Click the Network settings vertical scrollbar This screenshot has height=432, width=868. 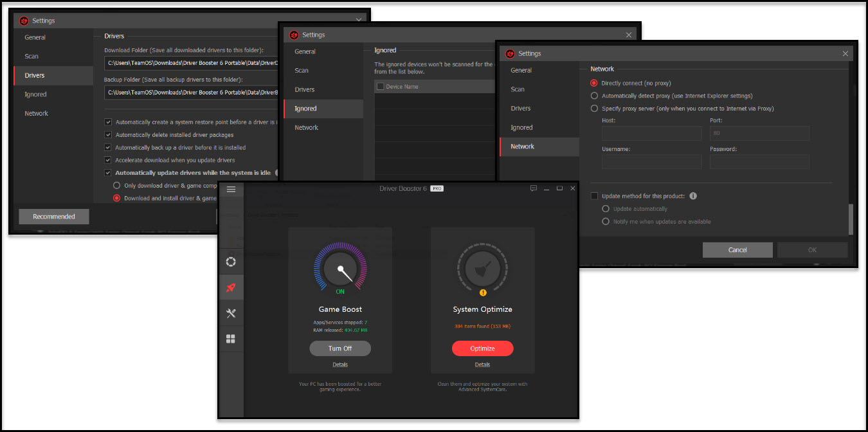851,219
